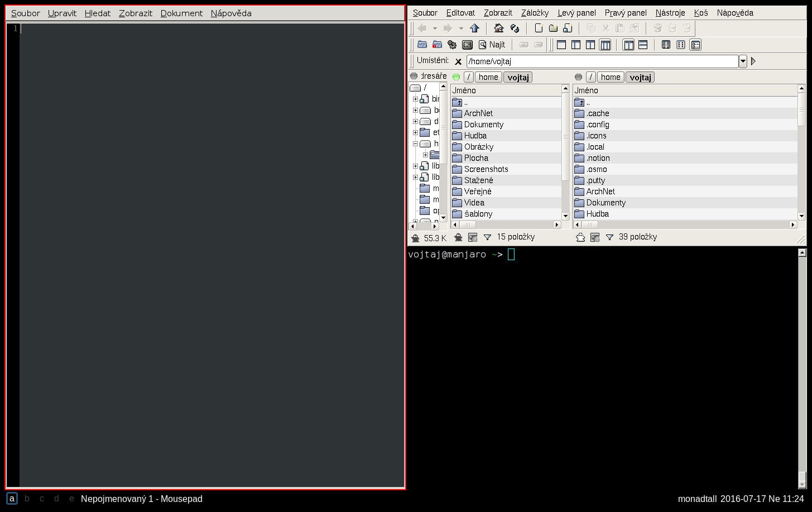Click the gears execute command icon
Screen dimensions: 812x512
point(452,45)
